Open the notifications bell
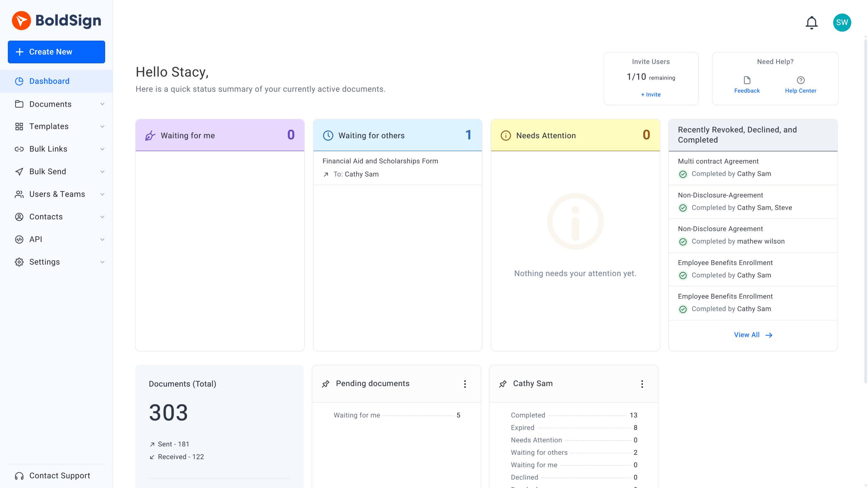Screen dimensions: 868x488 pos(811,23)
